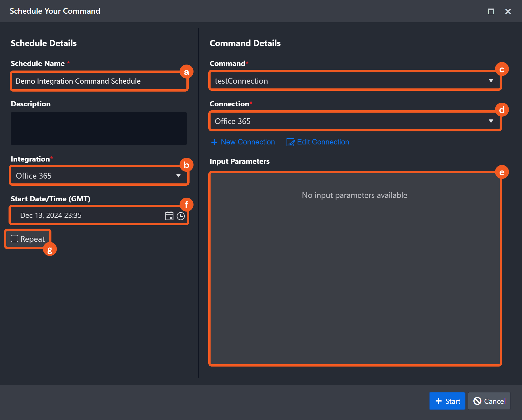522x420 pixels.
Task: Open the clock time picker icon
Action: pos(181,216)
